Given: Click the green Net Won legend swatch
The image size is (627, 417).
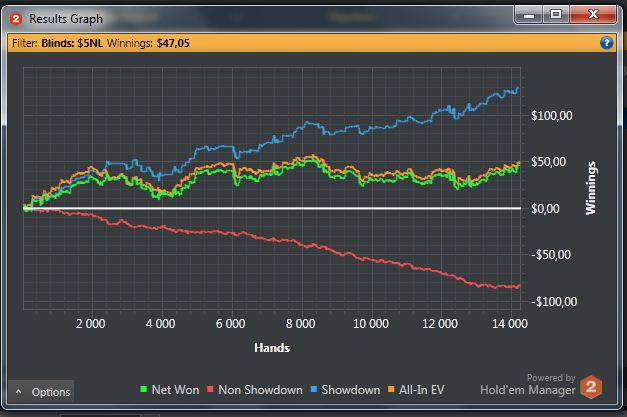Looking at the screenshot, I should 144,389.
